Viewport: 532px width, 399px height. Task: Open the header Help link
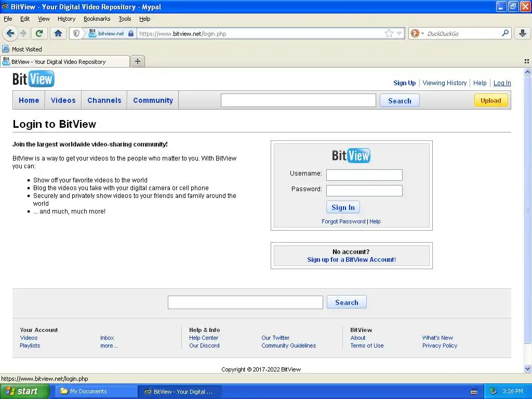click(480, 83)
